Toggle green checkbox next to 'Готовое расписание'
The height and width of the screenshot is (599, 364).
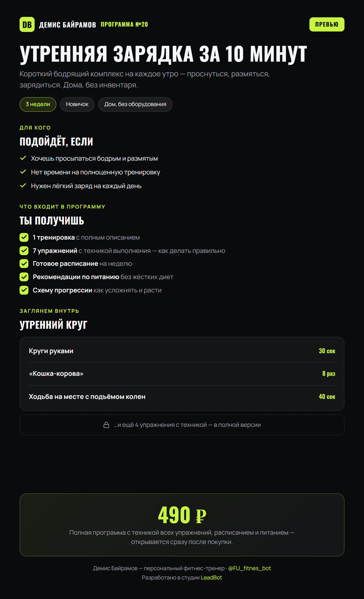click(24, 264)
